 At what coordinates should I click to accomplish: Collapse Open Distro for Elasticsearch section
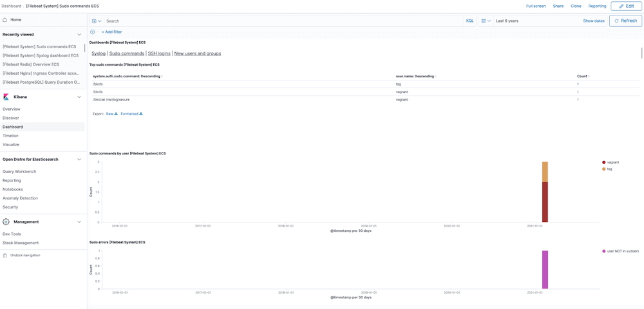pyautogui.click(x=79, y=159)
